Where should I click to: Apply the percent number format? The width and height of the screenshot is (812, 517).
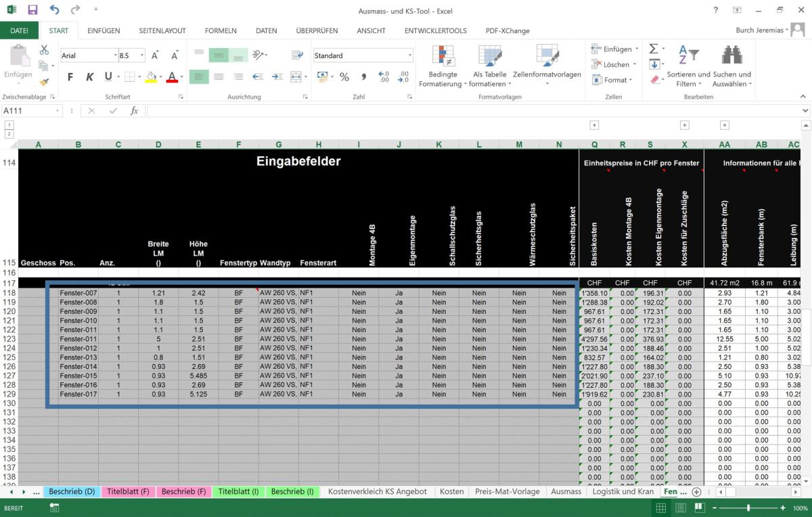[344, 77]
